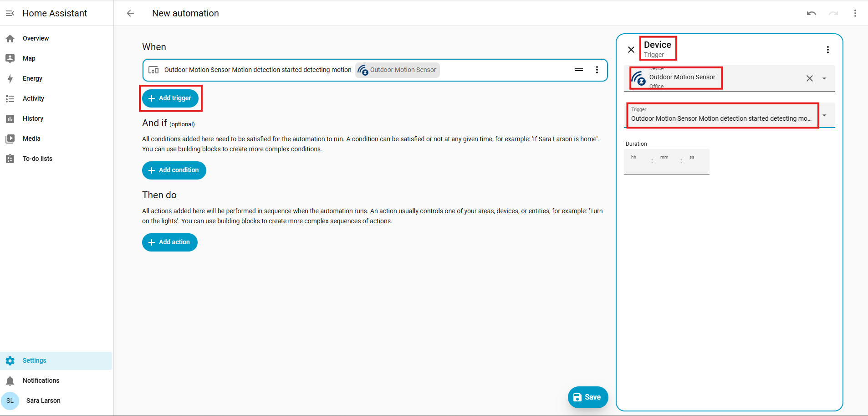
Task: Add a condition to the automation
Action: (174, 170)
